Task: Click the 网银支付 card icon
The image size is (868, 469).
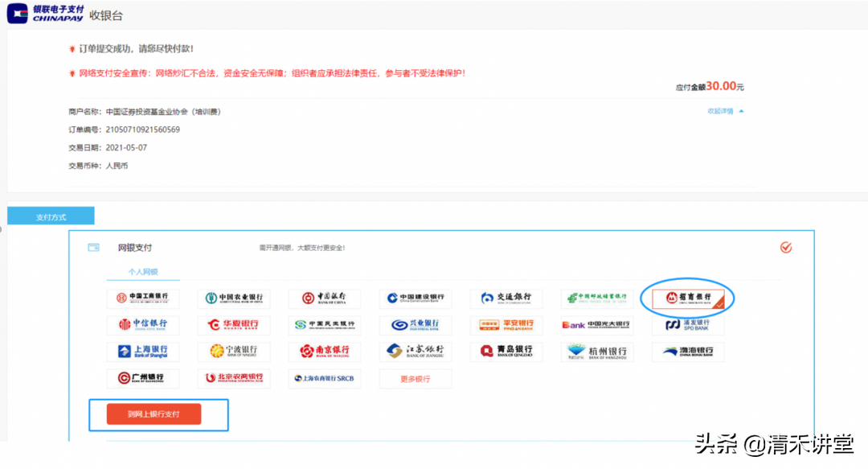Action: pyautogui.click(x=93, y=247)
